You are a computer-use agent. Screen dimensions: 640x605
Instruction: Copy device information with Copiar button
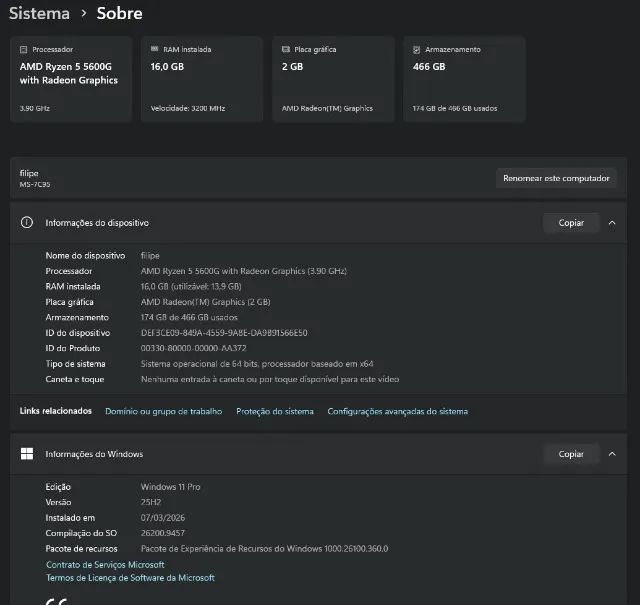click(x=571, y=222)
